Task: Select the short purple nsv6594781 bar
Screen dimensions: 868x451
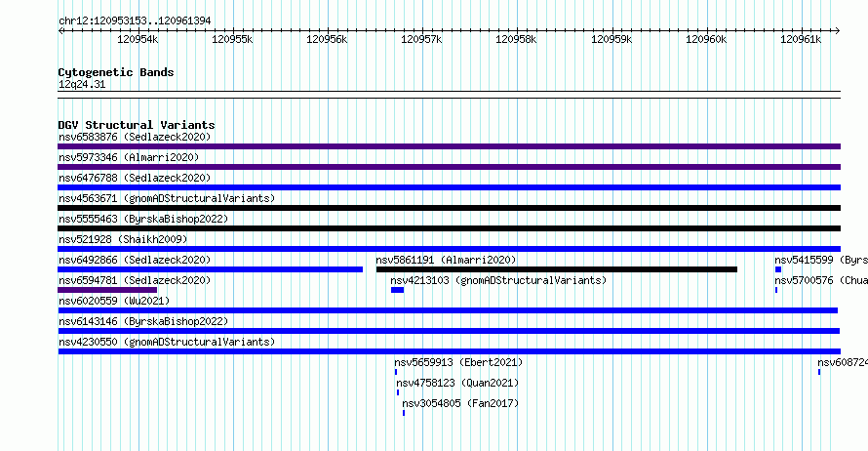Action: pos(107,290)
